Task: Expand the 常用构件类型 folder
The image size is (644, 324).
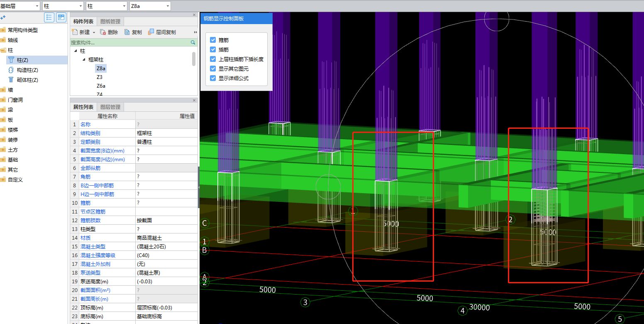Action: 3,30
